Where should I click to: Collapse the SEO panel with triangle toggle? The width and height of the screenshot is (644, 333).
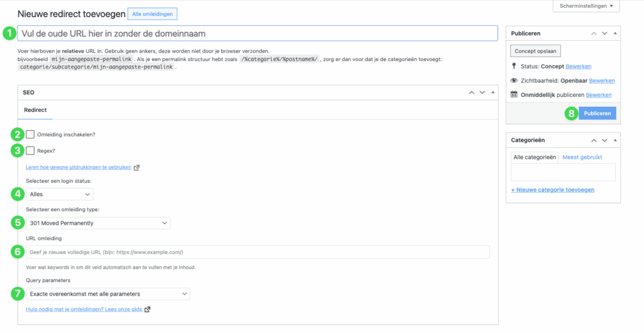(x=492, y=92)
